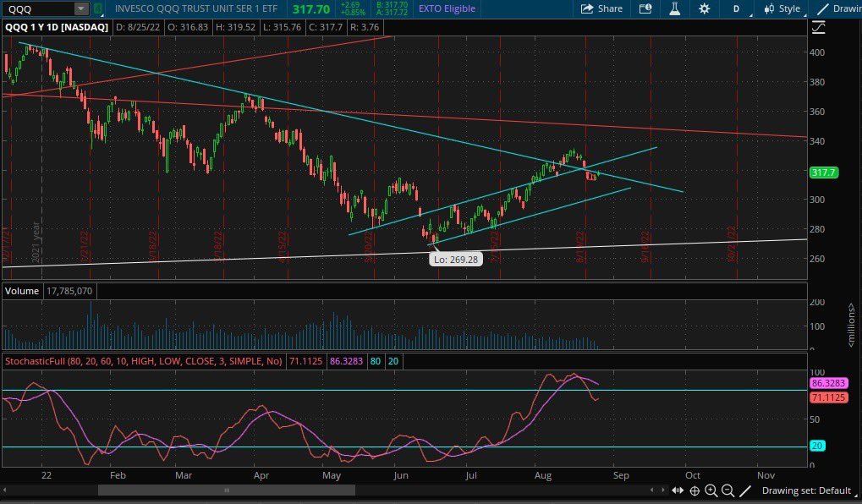Click the scrollbar left arrow at far left
862x504 pixels.
pyautogui.click(x=5, y=490)
